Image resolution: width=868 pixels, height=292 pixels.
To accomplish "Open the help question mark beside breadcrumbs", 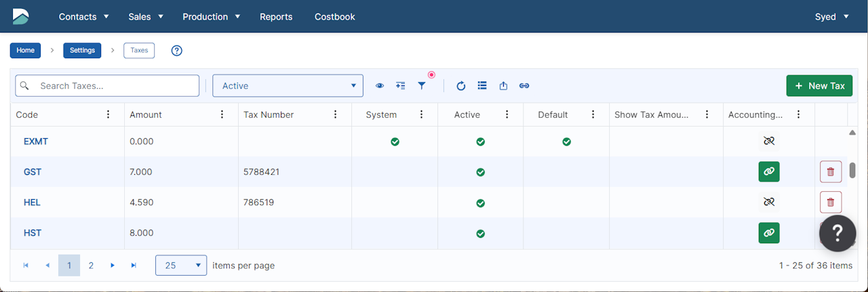I will 177,51.
